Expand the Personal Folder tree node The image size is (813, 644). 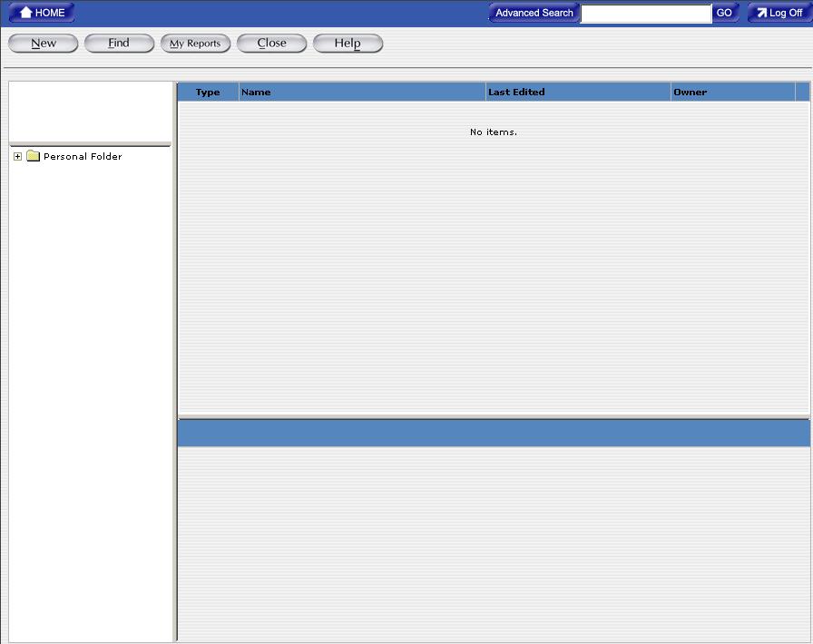(x=17, y=156)
